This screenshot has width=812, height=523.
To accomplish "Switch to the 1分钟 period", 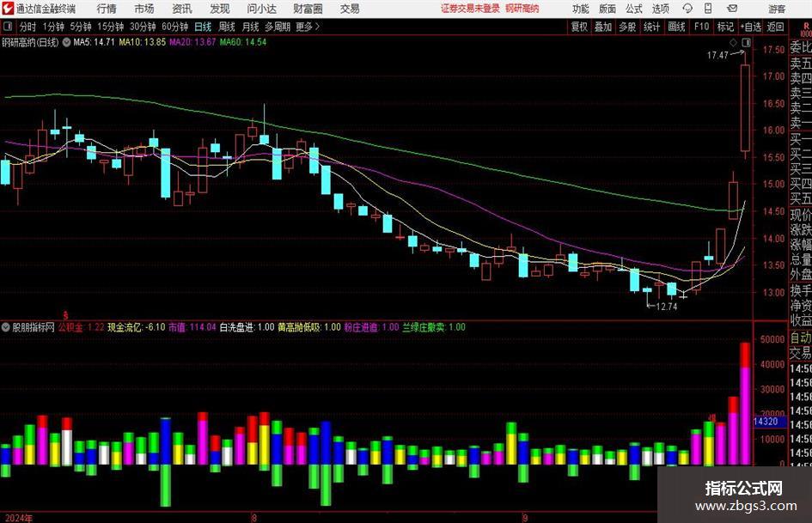I will pos(52,27).
